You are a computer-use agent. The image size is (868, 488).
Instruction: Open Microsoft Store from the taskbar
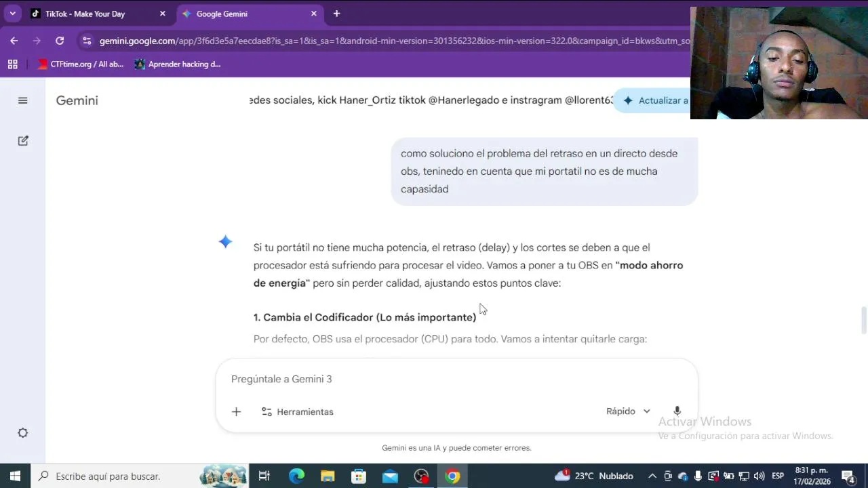coord(359,476)
